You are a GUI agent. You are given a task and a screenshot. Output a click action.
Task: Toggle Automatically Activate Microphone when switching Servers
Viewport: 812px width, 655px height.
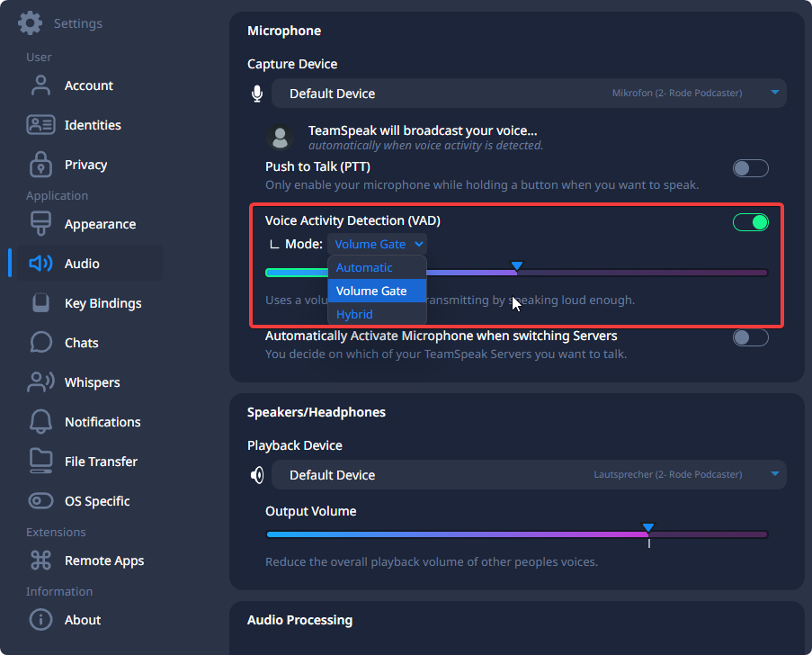tap(750, 337)
